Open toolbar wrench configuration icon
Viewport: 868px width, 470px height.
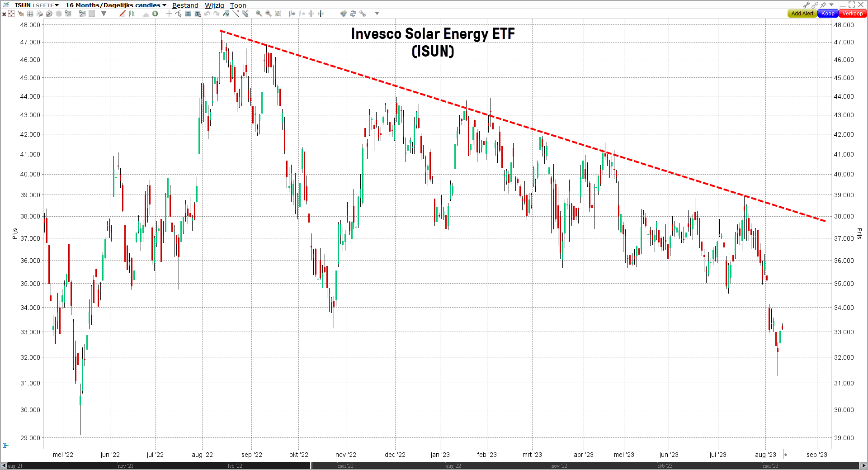click(363, 14)
